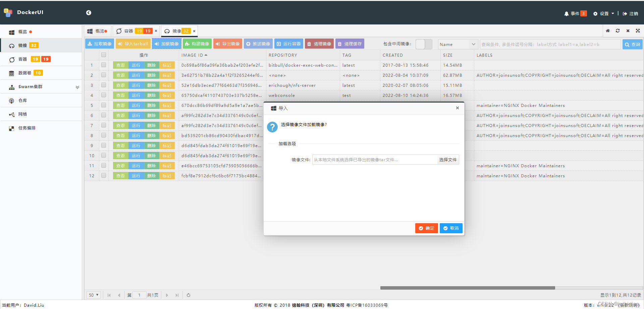Click 运行 run button in row 2

(136, 75)
